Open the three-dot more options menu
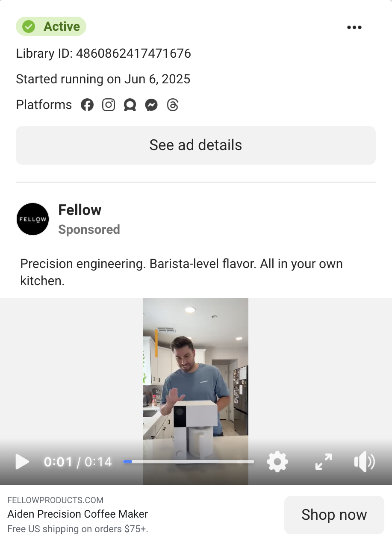392x542 pixels. click(354, 27)
